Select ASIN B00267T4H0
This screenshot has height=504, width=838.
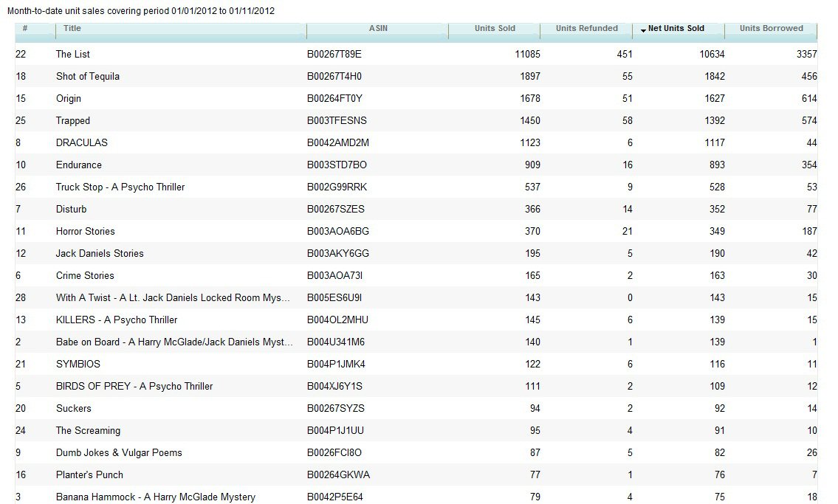[x=334, y=76]
